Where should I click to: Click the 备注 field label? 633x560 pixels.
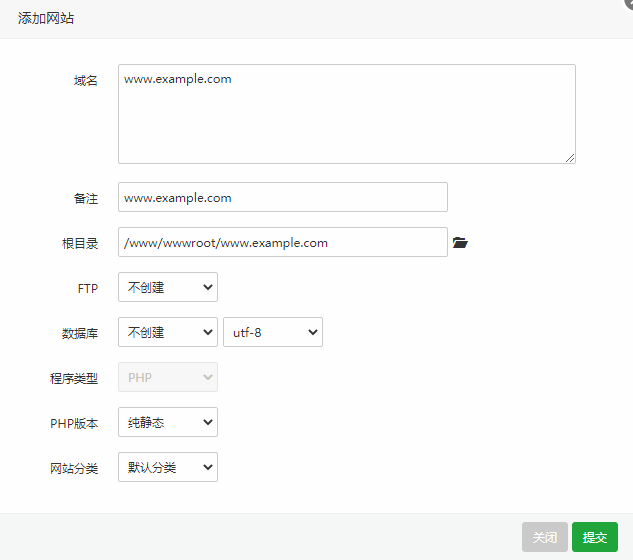point(86,199)
